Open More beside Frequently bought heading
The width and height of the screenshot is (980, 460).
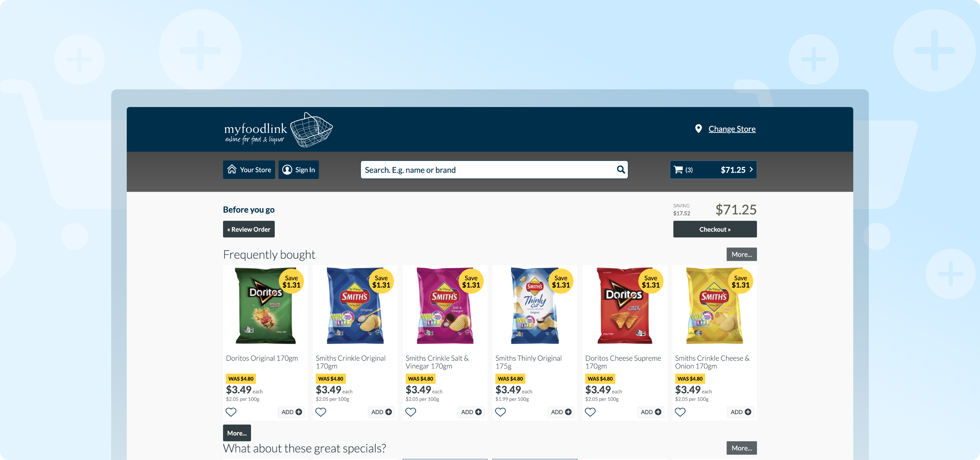pyautogui.click(x=741, y=254)
